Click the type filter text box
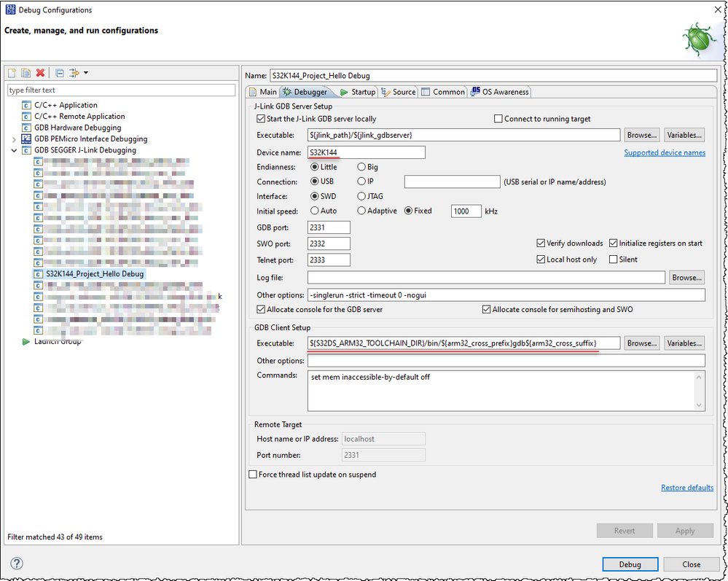728x581 pixels. (x=121, y=90)
